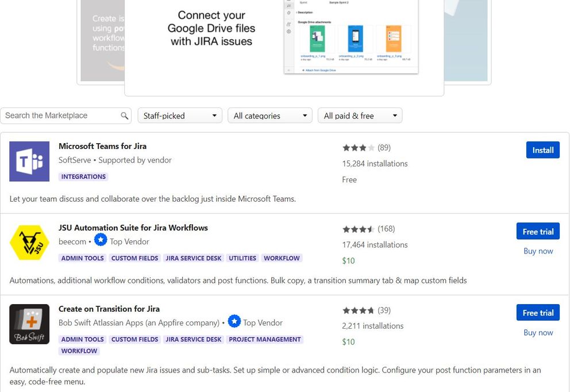Focus the Search the Marketplace field
574x392 pixels.
coord(66,116)
